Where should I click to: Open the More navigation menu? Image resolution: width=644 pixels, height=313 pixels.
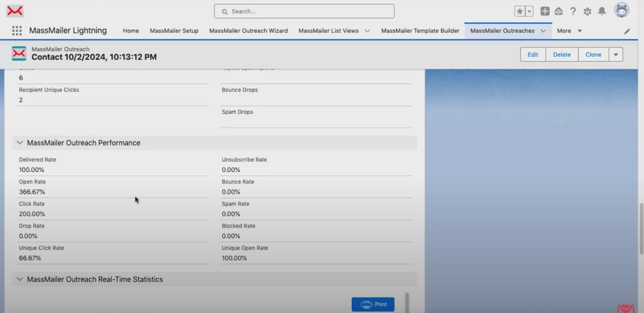(569, 31)
